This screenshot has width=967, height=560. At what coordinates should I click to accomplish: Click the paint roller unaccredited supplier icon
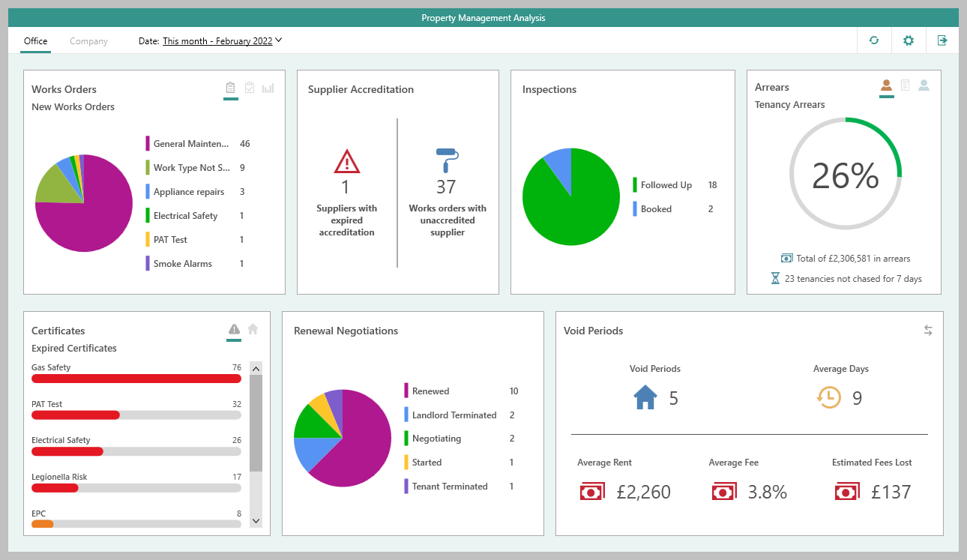447,161
